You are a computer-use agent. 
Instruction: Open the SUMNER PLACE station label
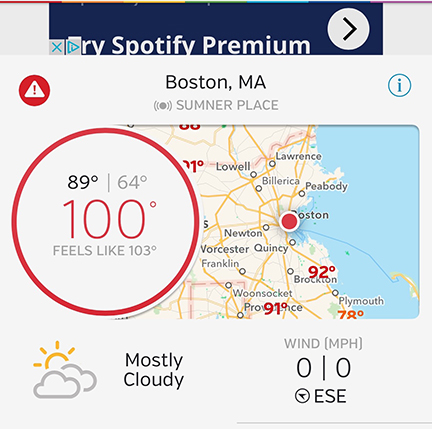(227, 105)
